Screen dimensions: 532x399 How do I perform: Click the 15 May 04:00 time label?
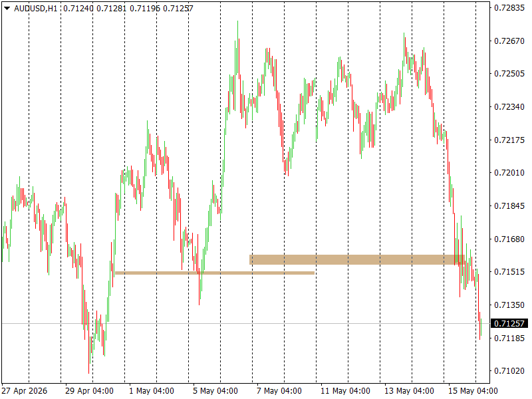click(x=473, y=391)
